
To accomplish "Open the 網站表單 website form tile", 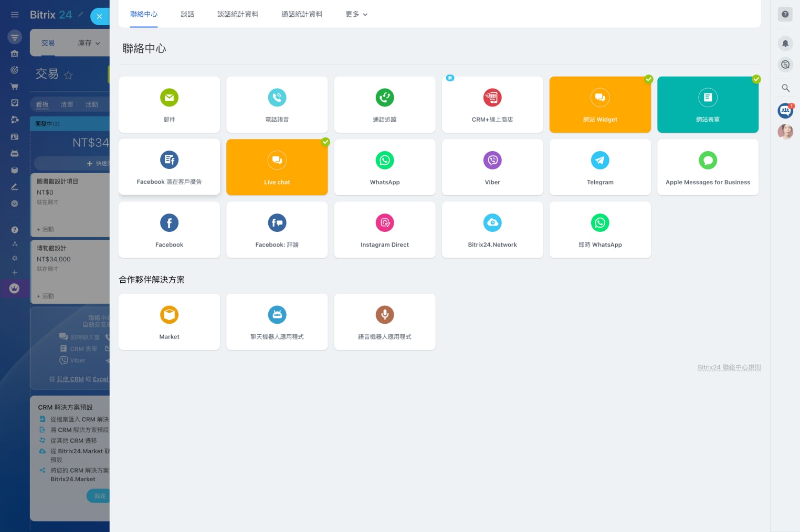I will pos(708,104).
